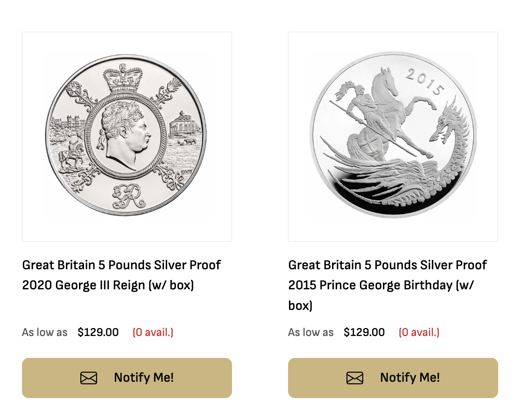Screen dimensions: 522x420
Task: Open the 2015 Prince George Birthday product title
Action: pos(388,285)
